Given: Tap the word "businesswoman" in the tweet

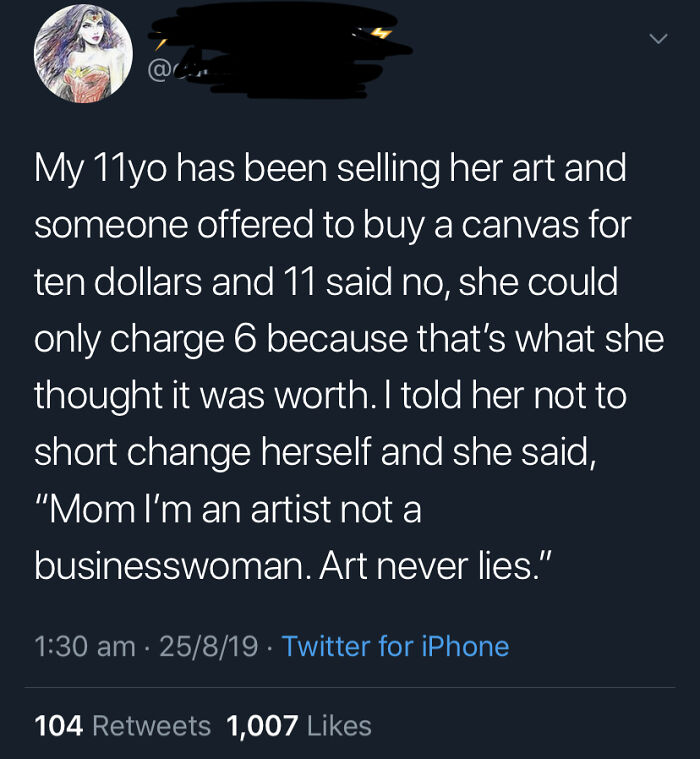Looking at the screenshot, I should [x=173, y=566].
